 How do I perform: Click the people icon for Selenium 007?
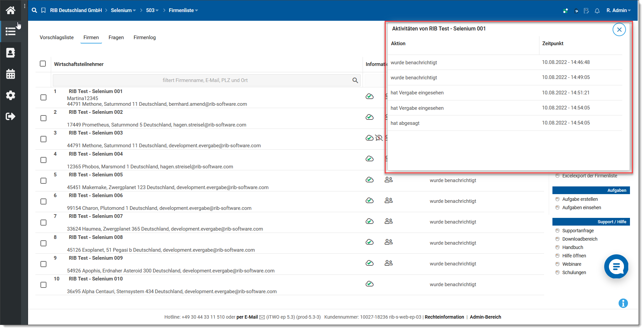tap(389, 221)
